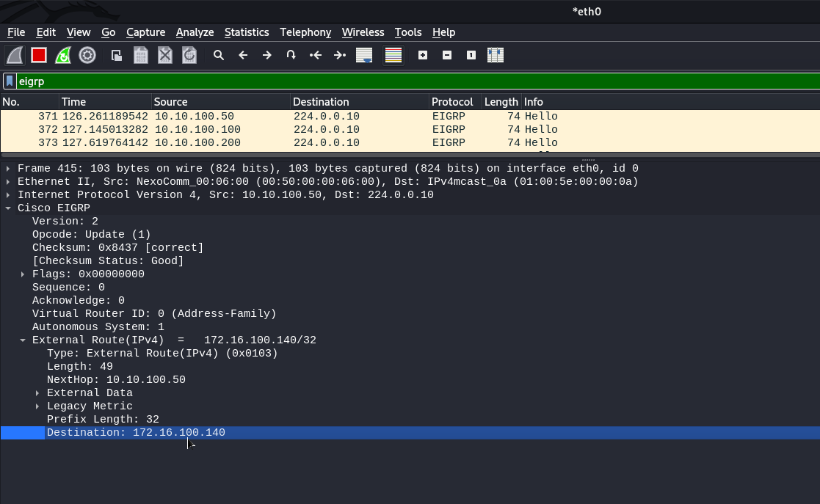Expand the External Data subtree
Image resolution: width=820 pixels, height=504 pixels.
point(37,393)
